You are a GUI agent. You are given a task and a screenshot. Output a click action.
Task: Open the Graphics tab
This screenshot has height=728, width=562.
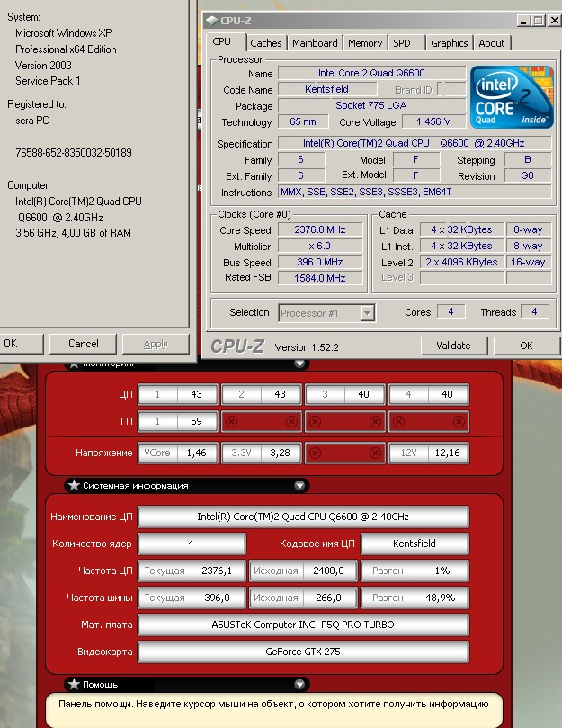[x=450, y=43]
